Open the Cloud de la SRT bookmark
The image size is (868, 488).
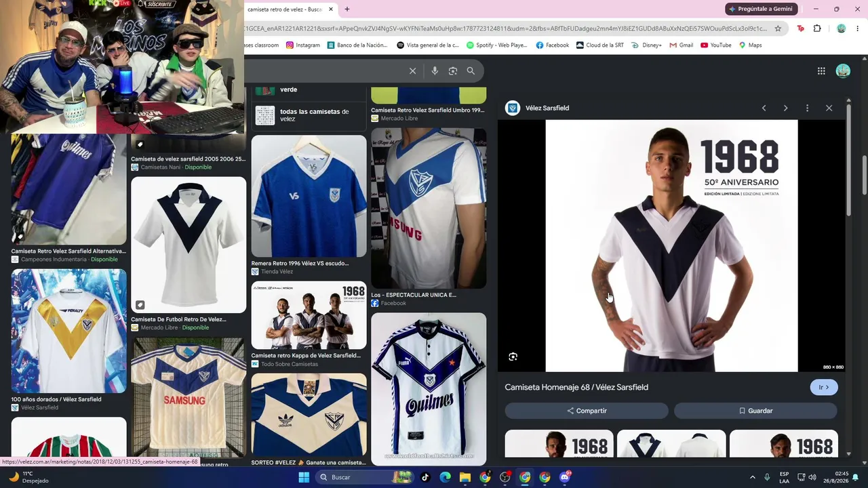point(599,45)
